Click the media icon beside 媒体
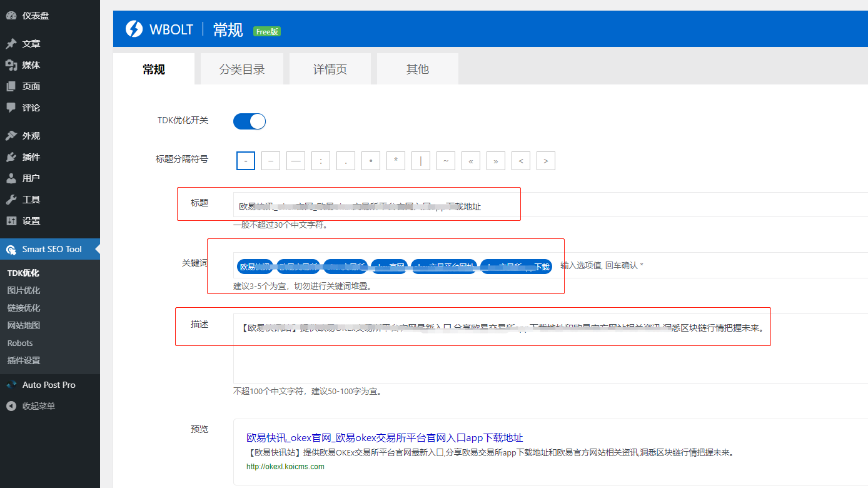The height and width of the screenshot is (488, 868). coord(11,65)
